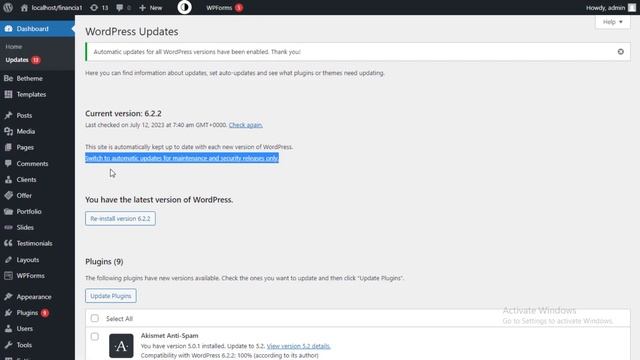This screenshot has height=360, width=640.
Task: Click the WPForms notification badge
Action: coord(239,8)
